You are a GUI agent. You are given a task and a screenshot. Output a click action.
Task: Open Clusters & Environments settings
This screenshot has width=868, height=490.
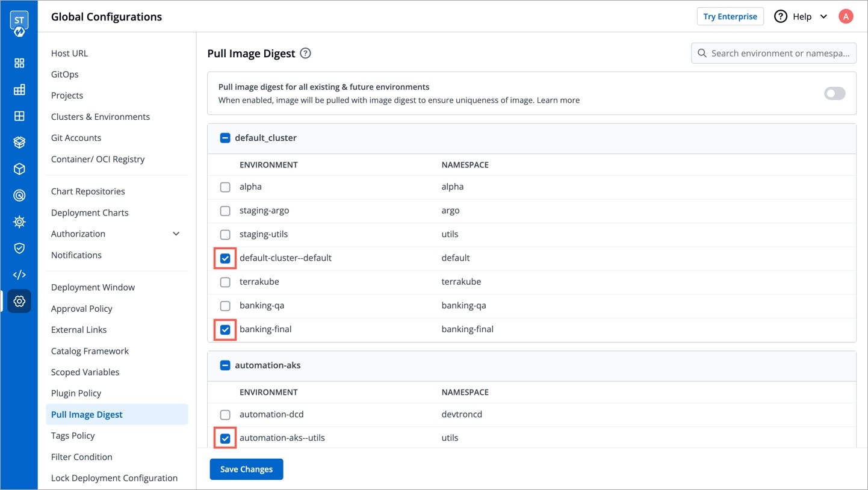click(101, 117)
